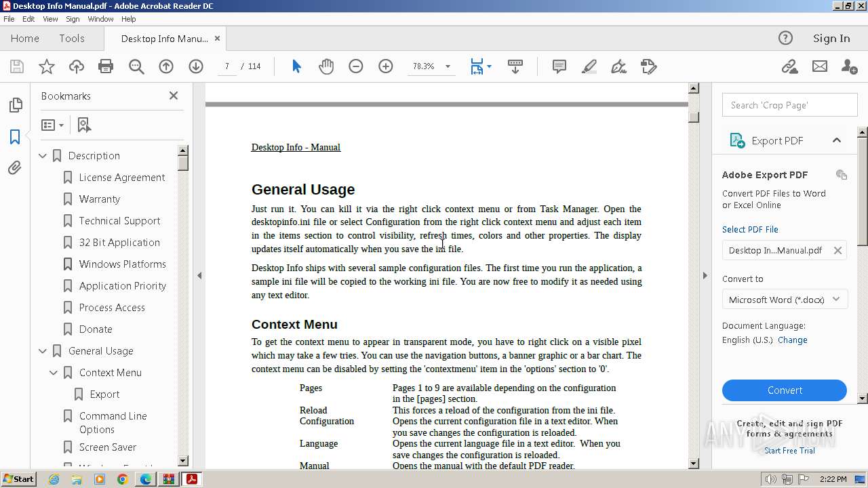This screenshot has width=868, height=488.
Task: Open the Windows Start menu
Action: click(18, 479)
